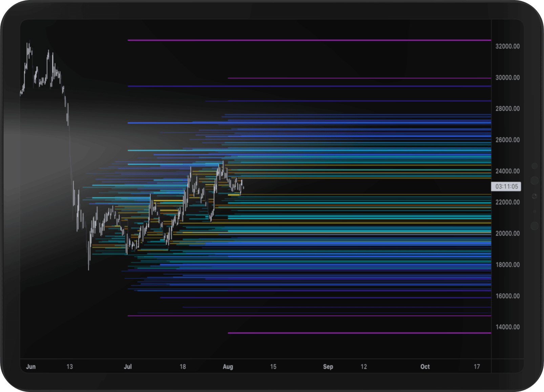Click the 26000.00 price axis label
Screen dimensions: 544x392
[507, 140]
